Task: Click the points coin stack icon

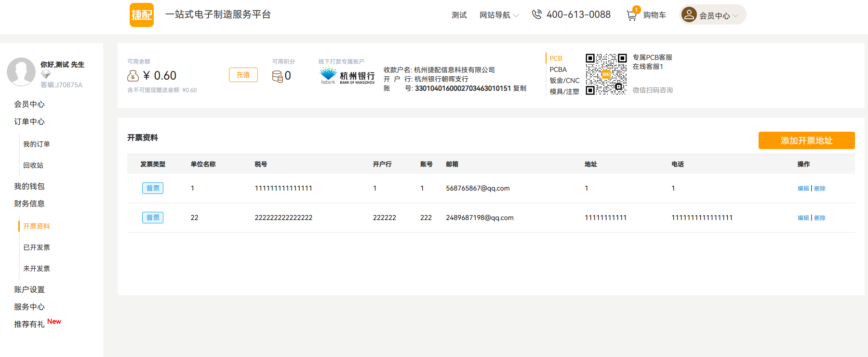Action: (x=277, y=76)
